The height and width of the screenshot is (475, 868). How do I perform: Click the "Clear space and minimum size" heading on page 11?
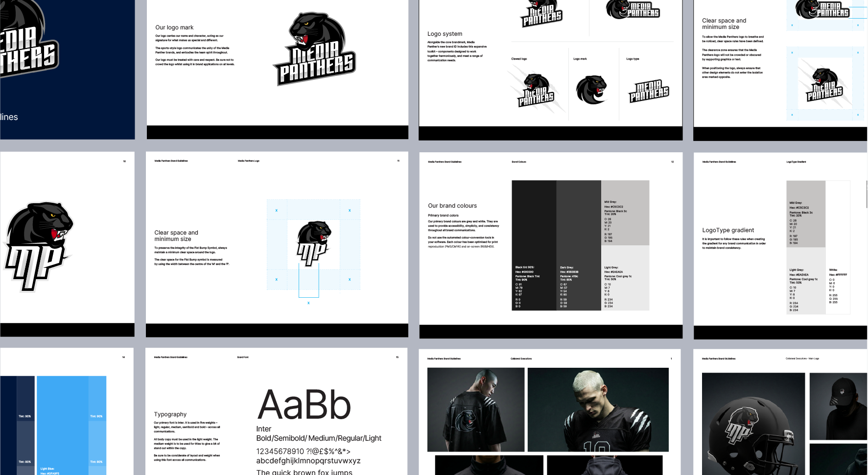click(x=176, y=236)
